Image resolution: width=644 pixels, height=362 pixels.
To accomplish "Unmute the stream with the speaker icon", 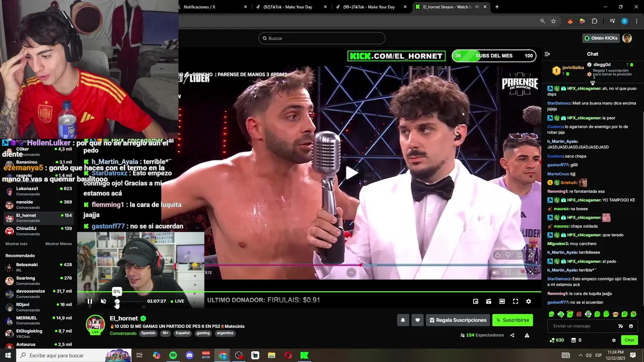I will click(104, 301).
